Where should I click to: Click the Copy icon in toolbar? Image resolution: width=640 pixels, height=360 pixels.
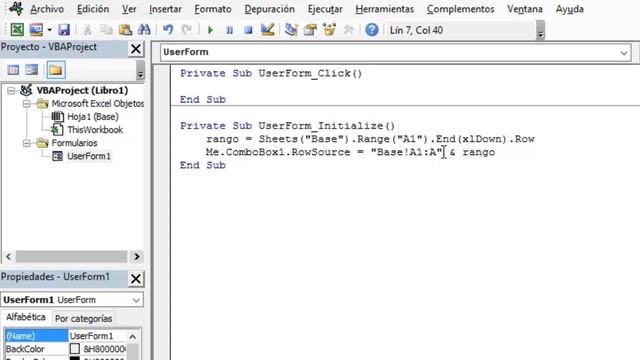106,30
